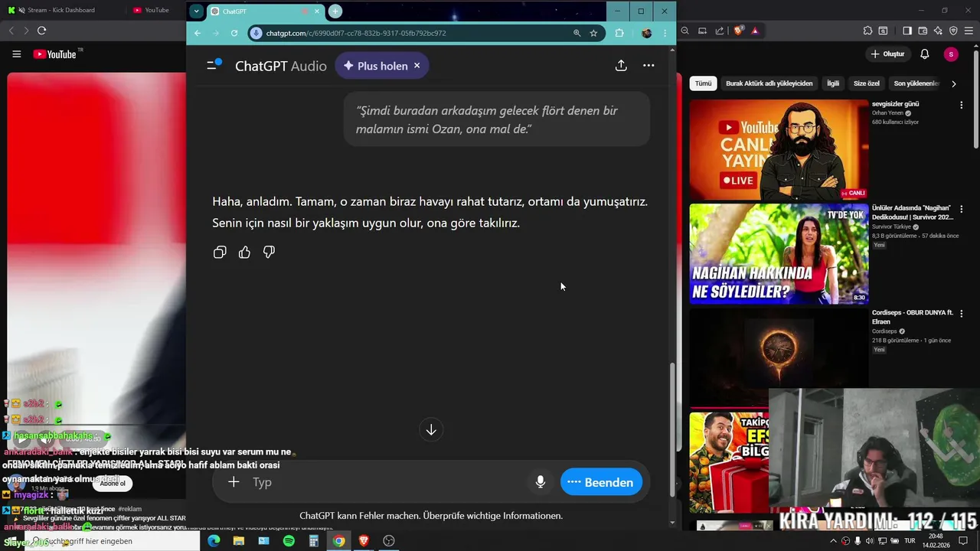The image size is (980, 551).
Task: Open Spotify from the taskbar
Action: point(289,541)
